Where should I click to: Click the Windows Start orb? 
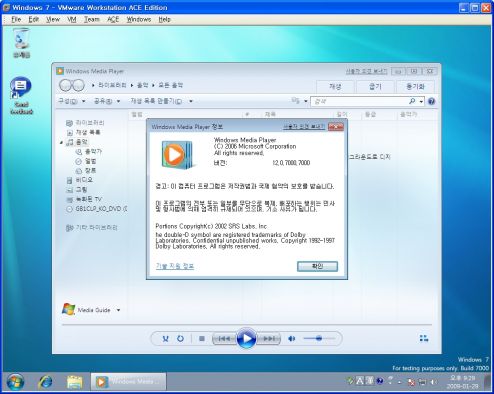point(15,382)
